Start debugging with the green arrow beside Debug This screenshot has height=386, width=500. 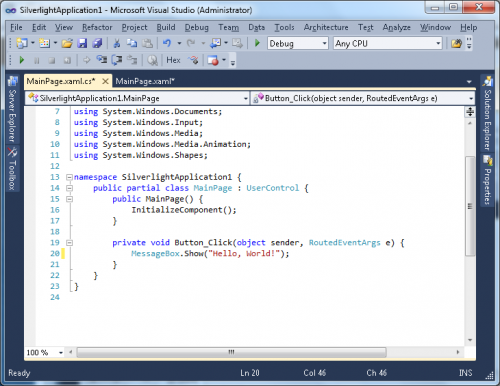(x=257, y=43)
